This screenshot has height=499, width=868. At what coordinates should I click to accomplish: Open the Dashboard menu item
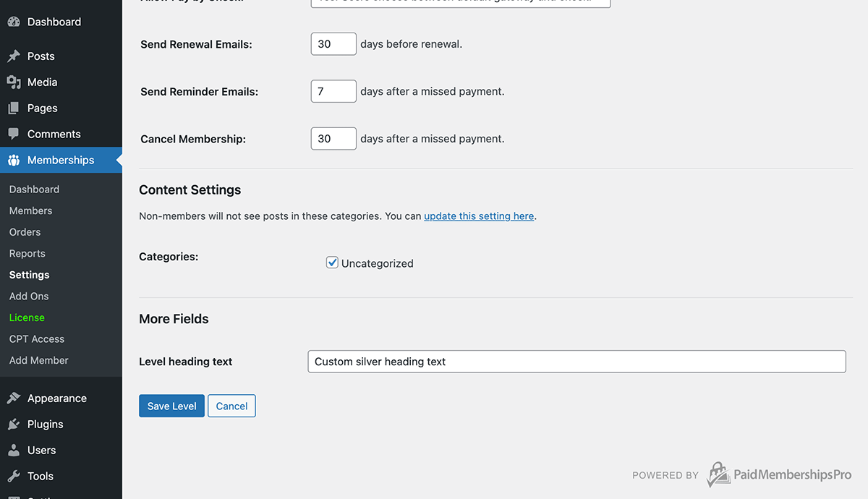[x=61, y=22]
